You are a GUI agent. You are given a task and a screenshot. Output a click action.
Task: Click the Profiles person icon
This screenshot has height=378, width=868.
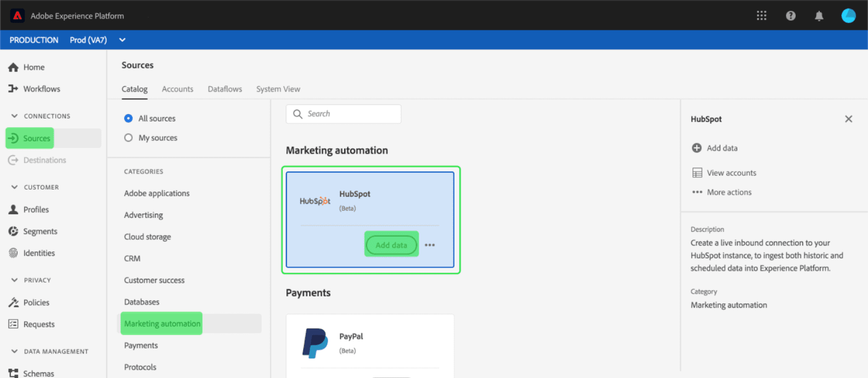point(13,209)
